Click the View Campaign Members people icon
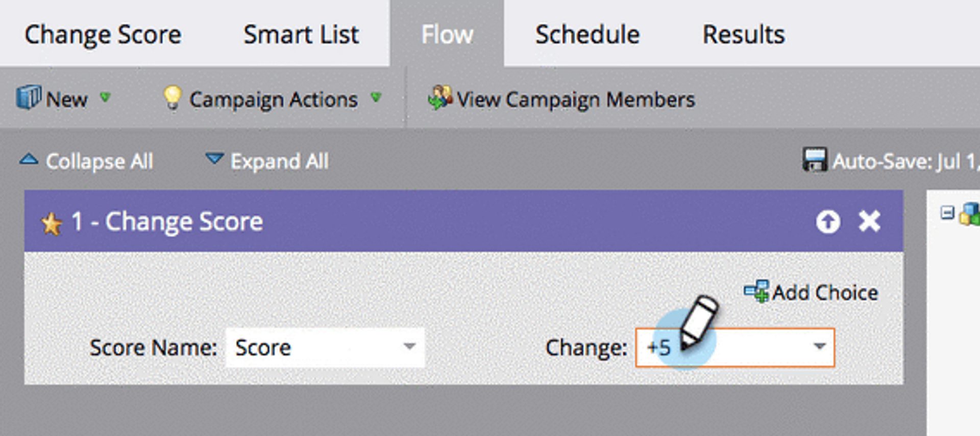 click(x=440, y=97)
